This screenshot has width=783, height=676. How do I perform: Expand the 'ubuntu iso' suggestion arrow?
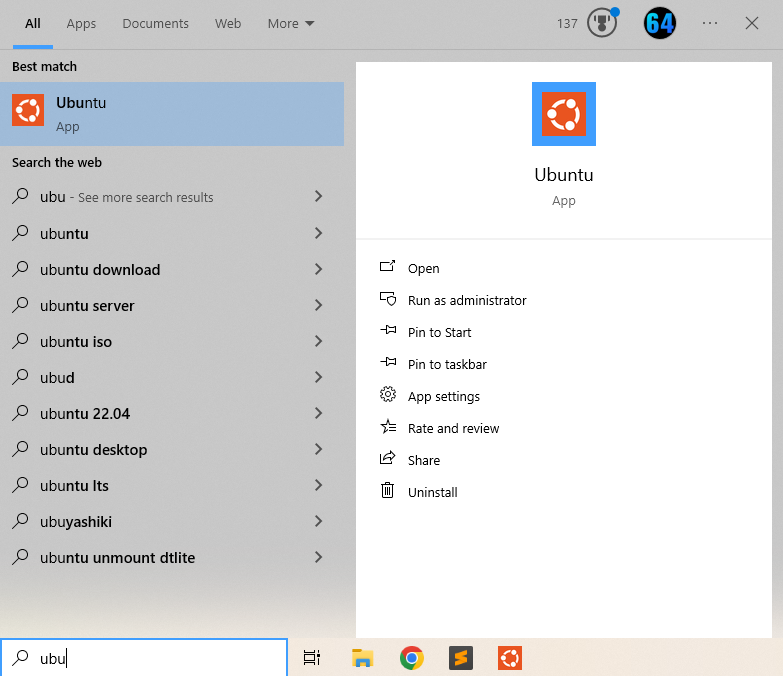pyautogui.click(x=319, y=341)
